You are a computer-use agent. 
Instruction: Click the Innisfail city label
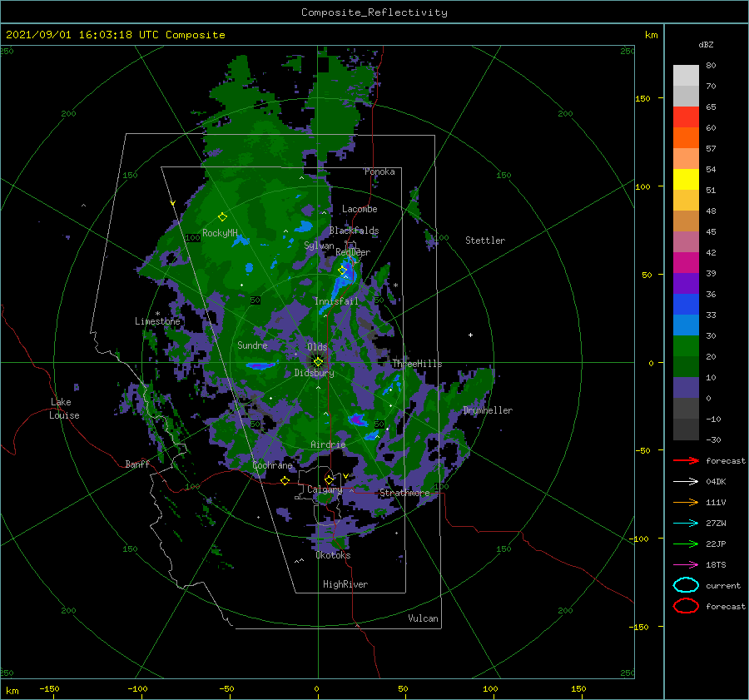pyautogui.click(x=336, y=301)
